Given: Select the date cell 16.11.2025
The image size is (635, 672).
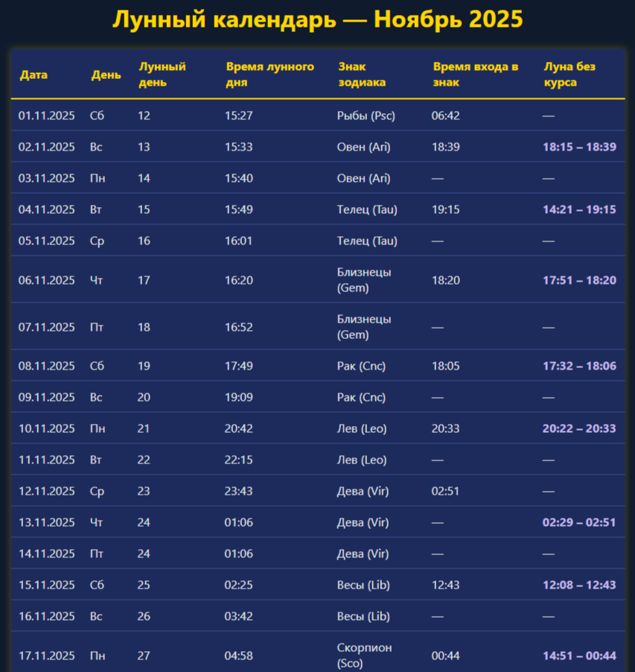Looking at the screenshot, I should pyautogui.click(x=47, y=616).
